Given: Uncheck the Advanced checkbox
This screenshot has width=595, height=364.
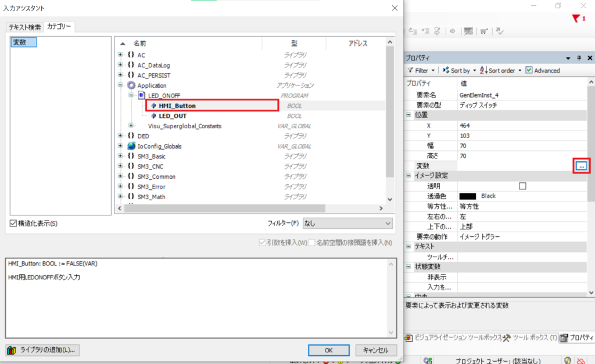Looking at the screenshot, I should (529, 70).
